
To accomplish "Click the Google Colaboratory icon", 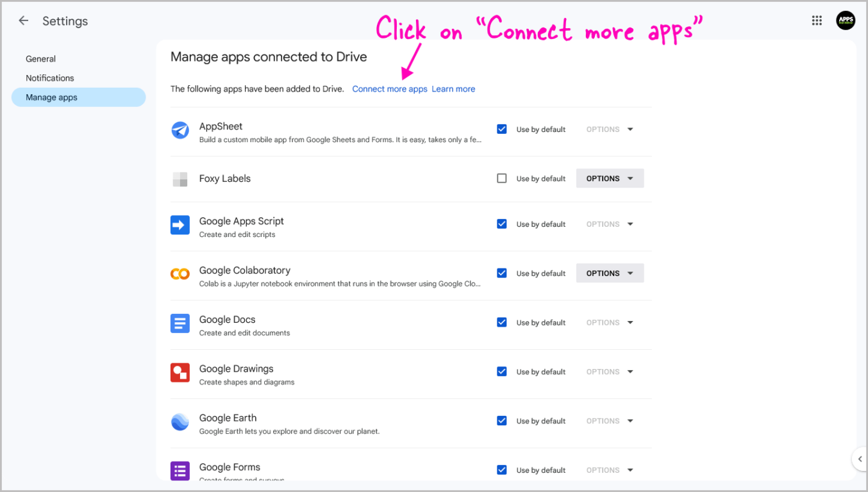I will pyautogui.click(x=180, y=274).
